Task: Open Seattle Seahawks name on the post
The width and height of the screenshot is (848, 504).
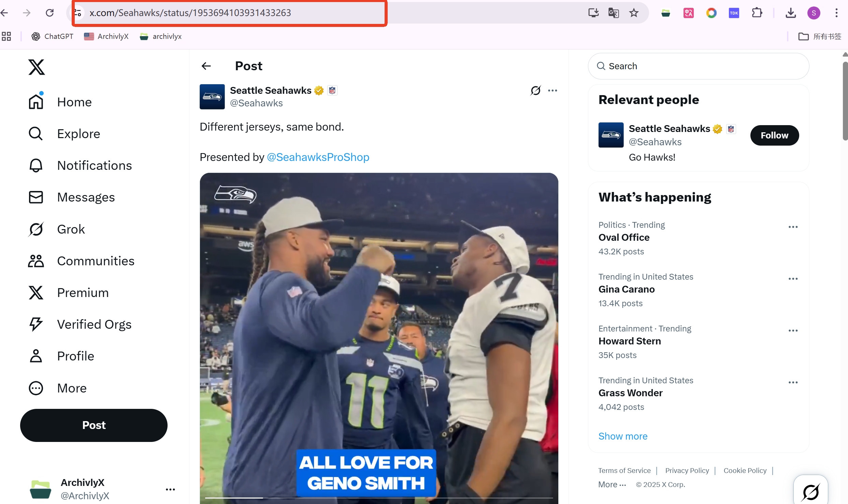Action: point(271,90)
